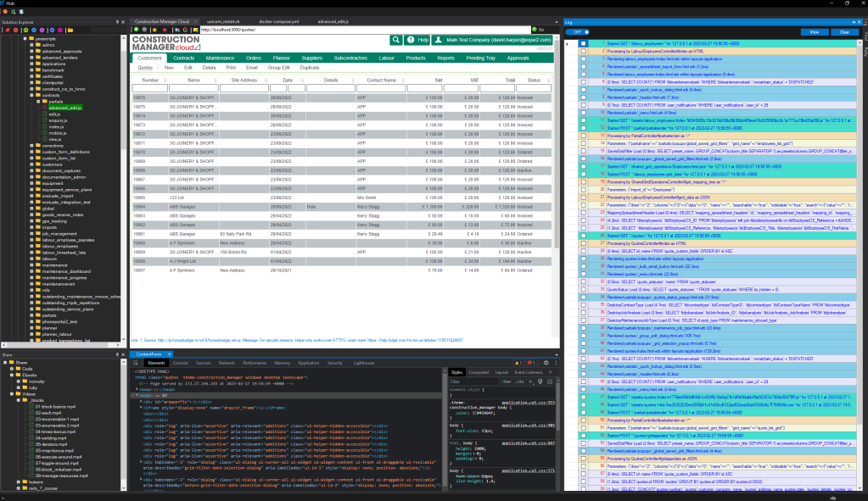The width and height of the screenshot is (868, 501).
Task: Switch to the docker-compose.yml tab
Action: (x=279, y=21)
